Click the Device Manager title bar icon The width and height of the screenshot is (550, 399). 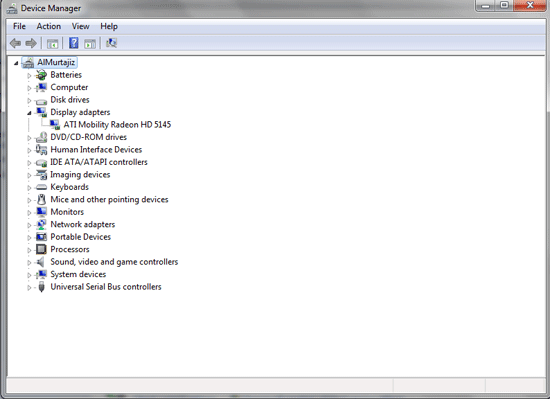[x=12, y=8]
